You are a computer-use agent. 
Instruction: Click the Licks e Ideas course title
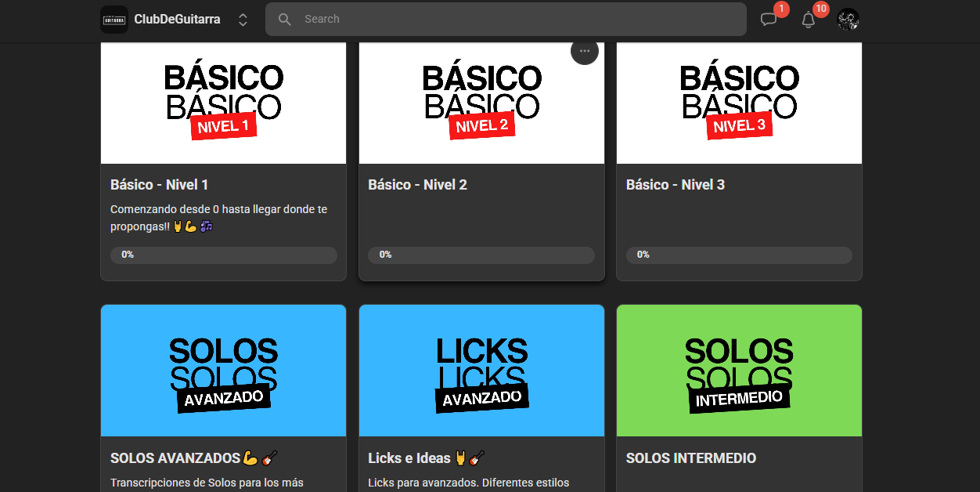point(427,458)
